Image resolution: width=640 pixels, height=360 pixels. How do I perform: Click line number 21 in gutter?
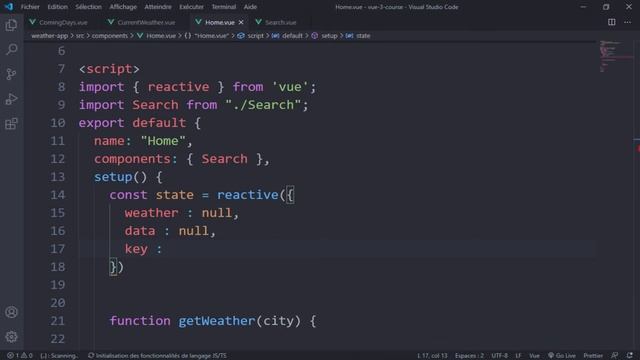point(58,321)
